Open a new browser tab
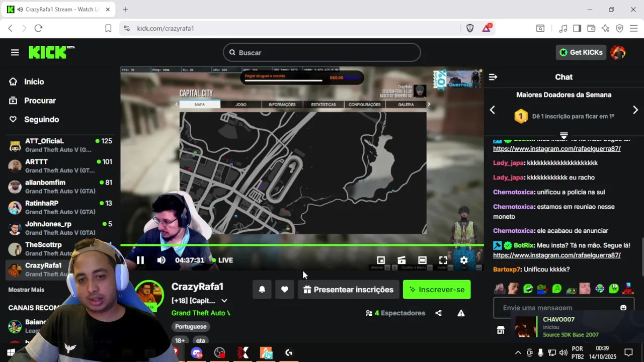 pos(125,10)
